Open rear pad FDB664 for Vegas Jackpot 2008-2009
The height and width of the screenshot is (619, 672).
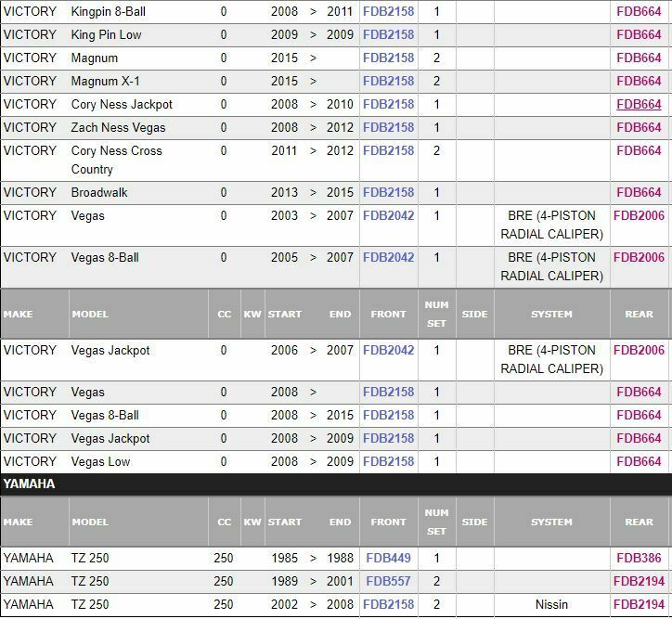tap(639, 438)
